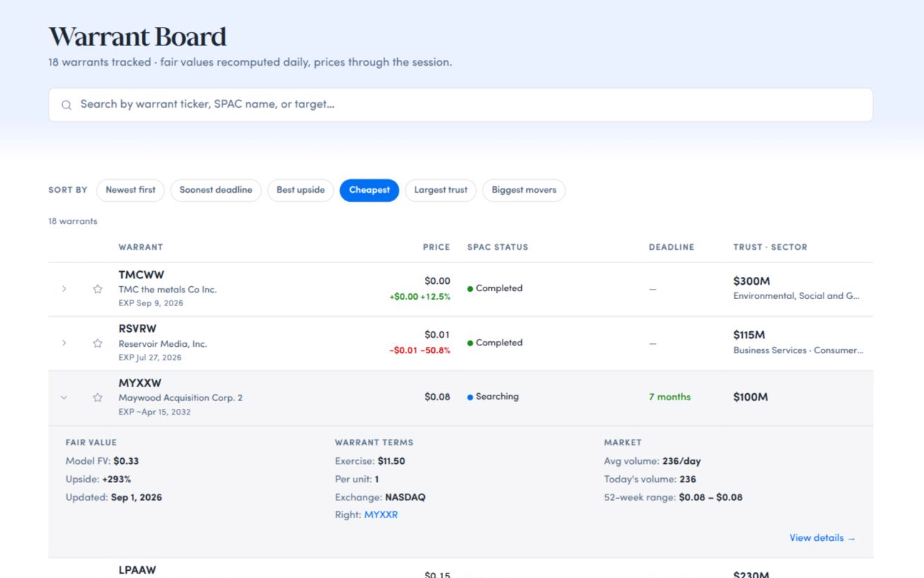Click Maywood Acquisition Corp. 2 name
The image size is (924, 578).
(x=180, y=397)
